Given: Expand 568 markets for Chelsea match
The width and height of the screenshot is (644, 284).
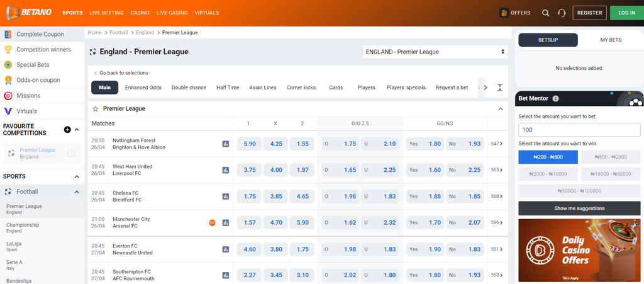Looking at the screenshot, I should pyautogui.click(x=497, y=196).
